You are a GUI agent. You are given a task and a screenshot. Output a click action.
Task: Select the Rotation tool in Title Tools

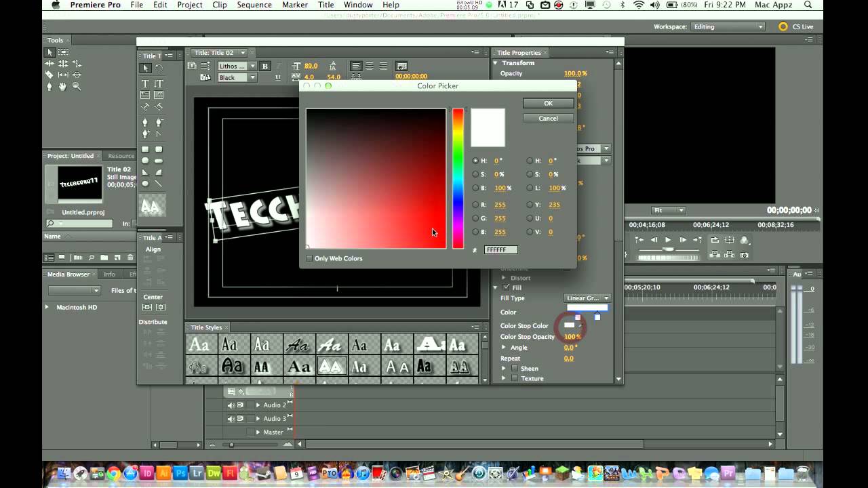[x=159, y=68]
